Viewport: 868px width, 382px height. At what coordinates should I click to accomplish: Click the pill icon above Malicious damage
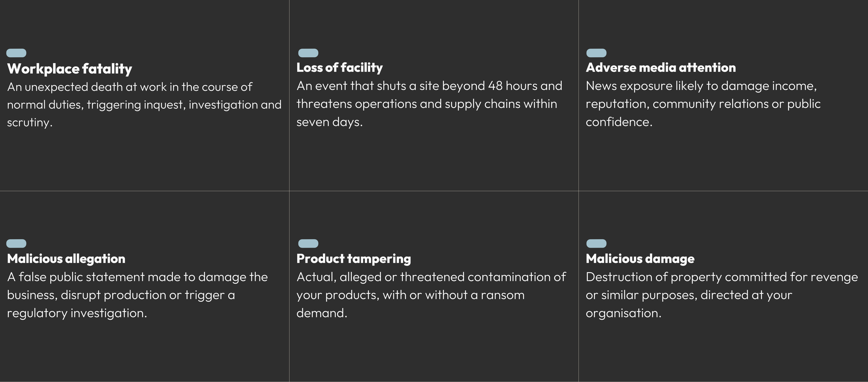[x=596, y=243]
